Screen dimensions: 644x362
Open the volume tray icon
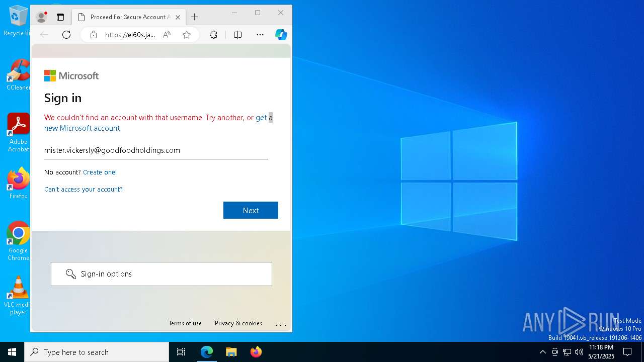pos(579,352)
